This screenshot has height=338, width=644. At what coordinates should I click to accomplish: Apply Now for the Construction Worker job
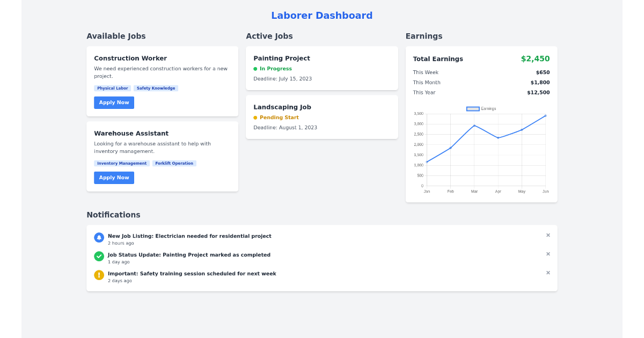pyautogui.click(x=114, y=102)
